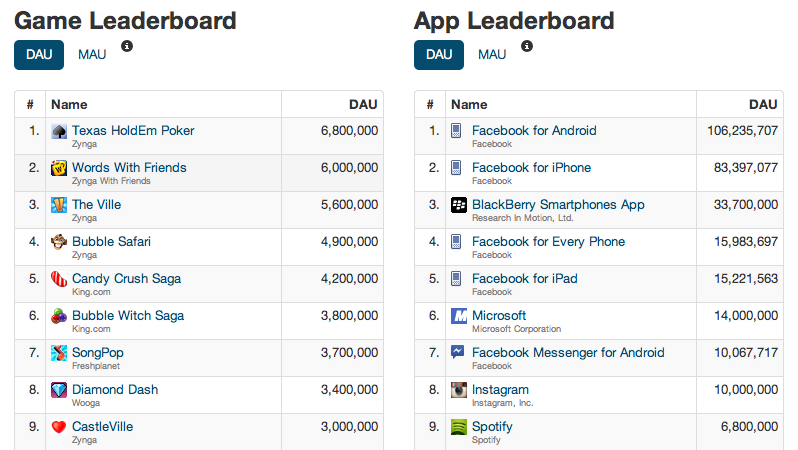Click the Instagram camera icon

[459, 391]
